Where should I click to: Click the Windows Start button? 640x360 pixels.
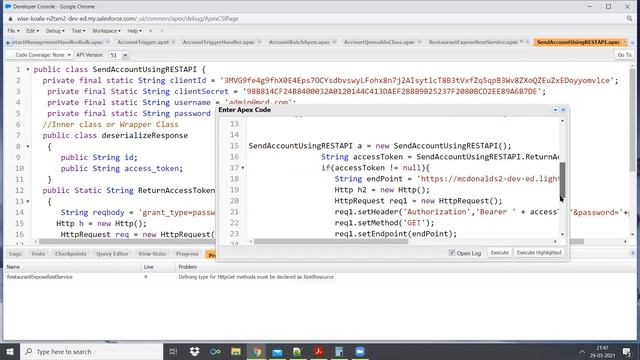[10, 351]
